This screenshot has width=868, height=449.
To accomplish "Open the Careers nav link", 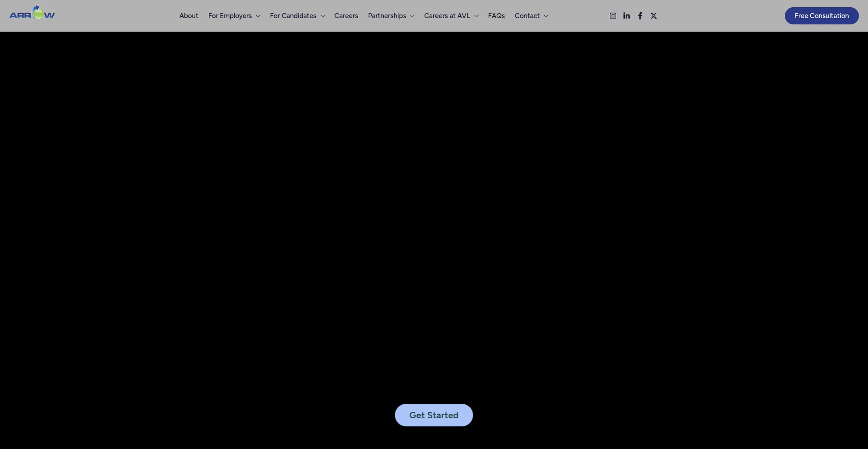I will [346, 16].
